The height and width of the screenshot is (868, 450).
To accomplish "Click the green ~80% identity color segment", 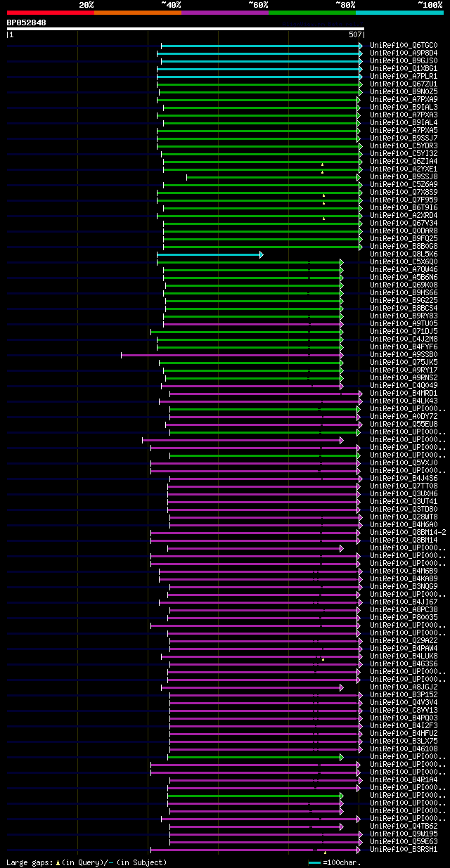I will click(x=312, y=12).
